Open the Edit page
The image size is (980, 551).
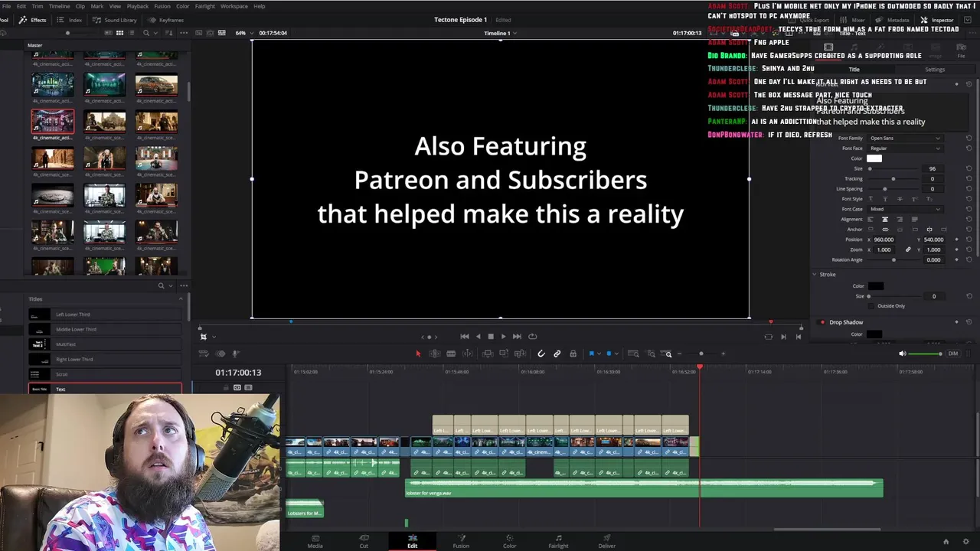click(x=412, y=541)
